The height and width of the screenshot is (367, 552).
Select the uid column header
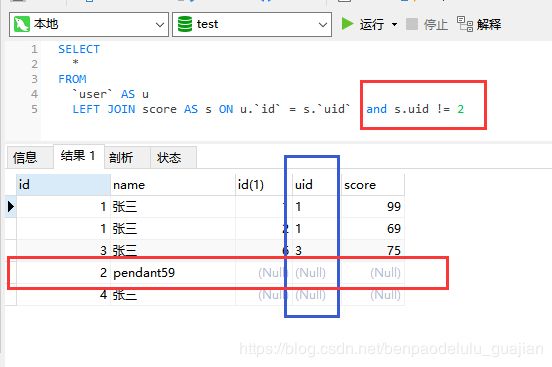[x=316, y=185]
